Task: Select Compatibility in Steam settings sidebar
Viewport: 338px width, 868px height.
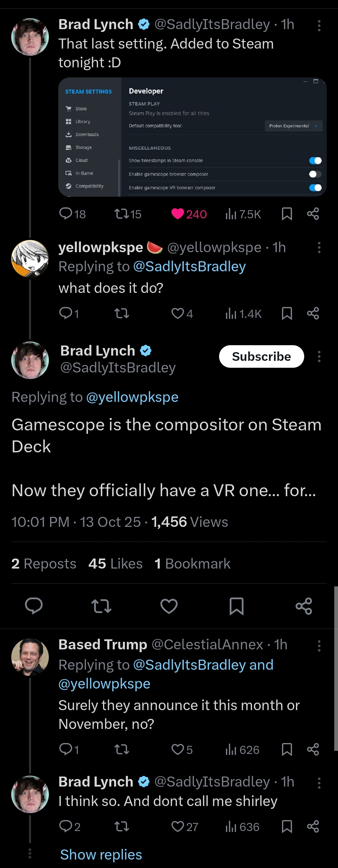Action: click(89, 186)
